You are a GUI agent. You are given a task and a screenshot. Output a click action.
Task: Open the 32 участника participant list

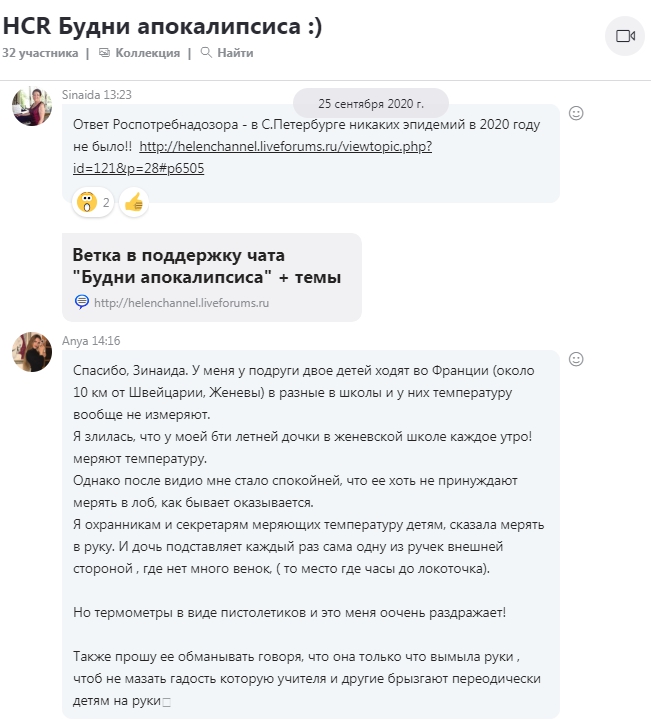click(x=39, y=53)
